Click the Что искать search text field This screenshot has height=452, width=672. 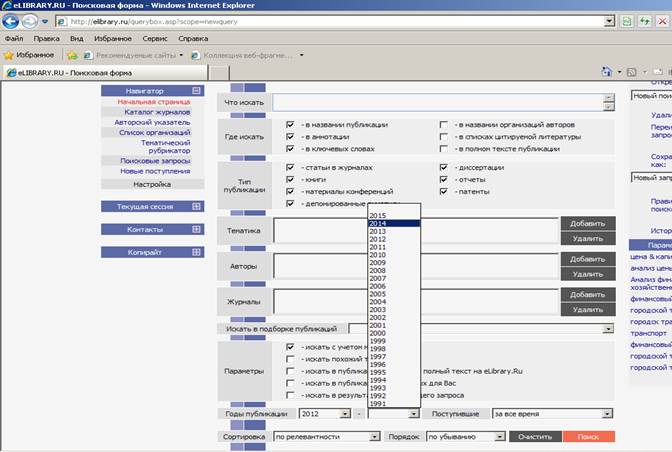tap(438, 102)
